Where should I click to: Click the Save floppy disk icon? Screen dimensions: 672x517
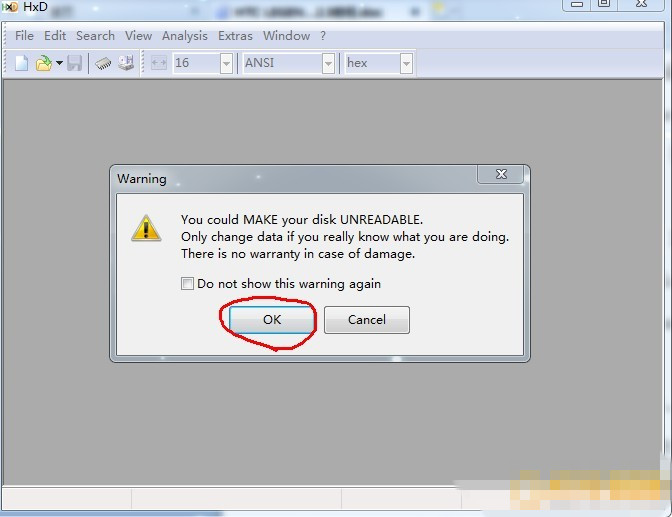(x=74, y=63)
